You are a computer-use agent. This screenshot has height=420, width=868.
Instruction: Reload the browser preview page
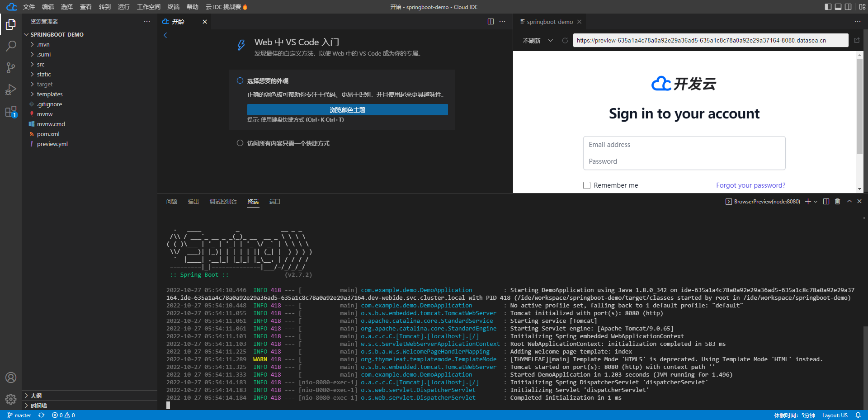(565, 40)
